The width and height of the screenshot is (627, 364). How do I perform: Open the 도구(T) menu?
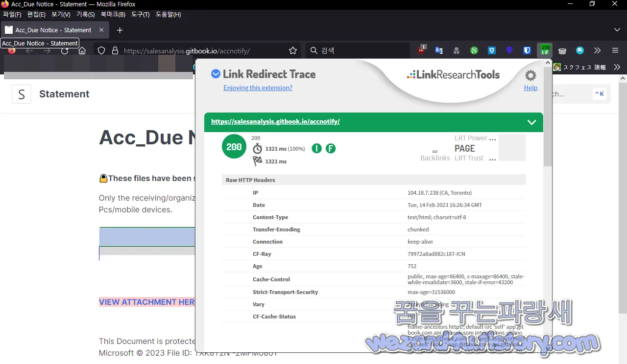click(x=140, y=14)
